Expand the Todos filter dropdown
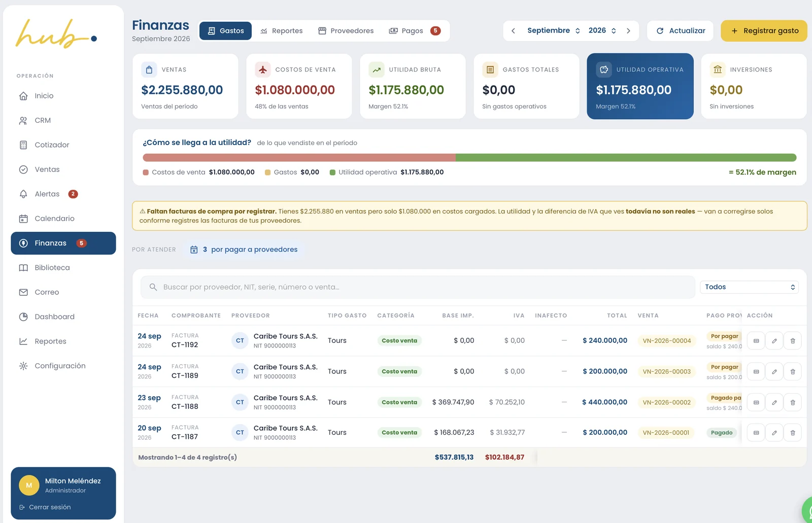812x523 pixels. tap(749, 287)
